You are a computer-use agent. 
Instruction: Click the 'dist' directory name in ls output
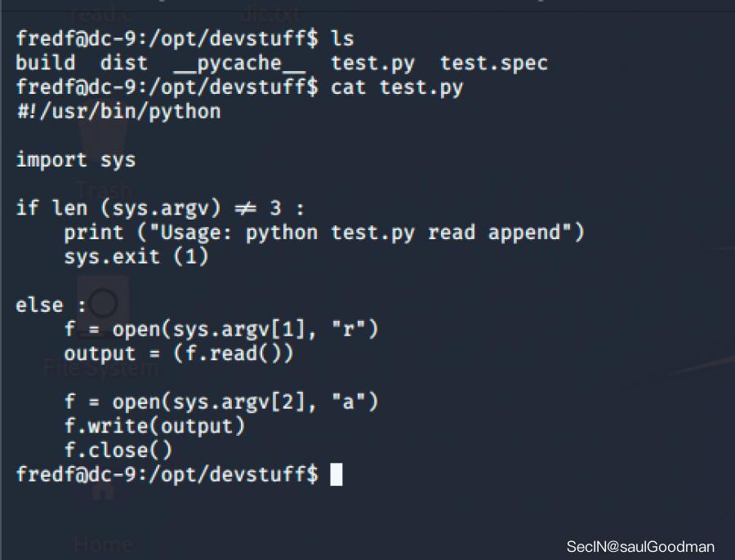coord(124,63)
